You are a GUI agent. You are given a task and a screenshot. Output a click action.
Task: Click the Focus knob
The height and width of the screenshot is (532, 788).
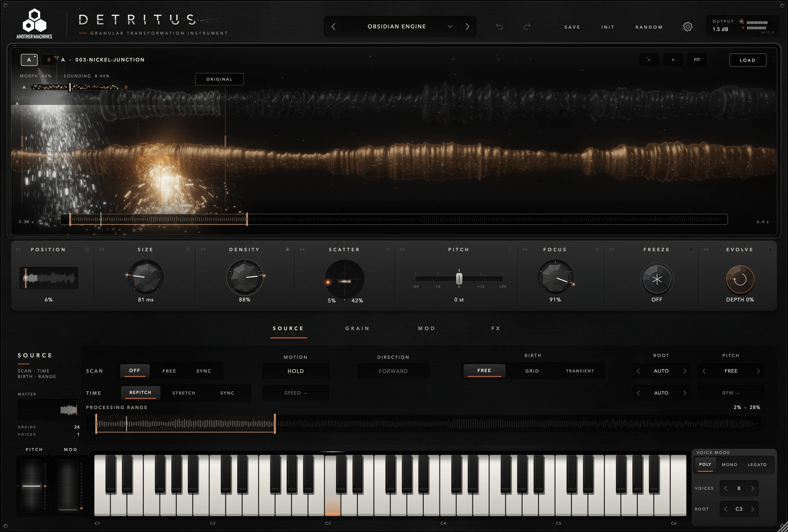[555, 277]
